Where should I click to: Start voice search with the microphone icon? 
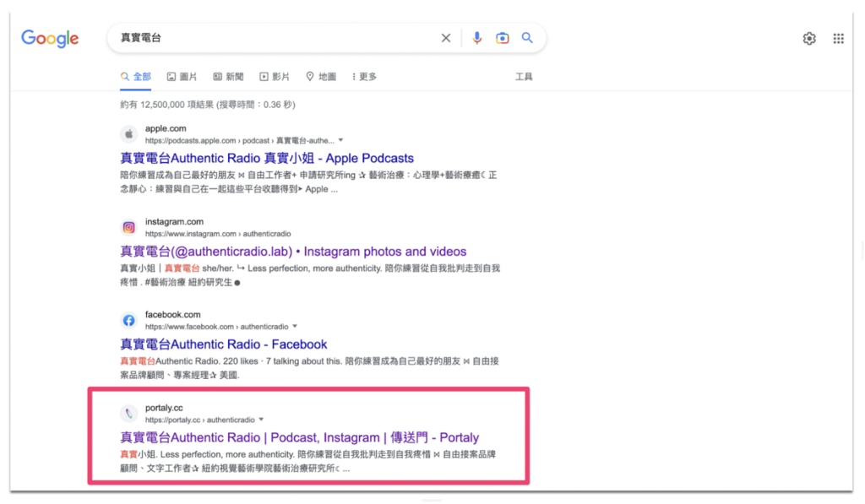point(477,38)
